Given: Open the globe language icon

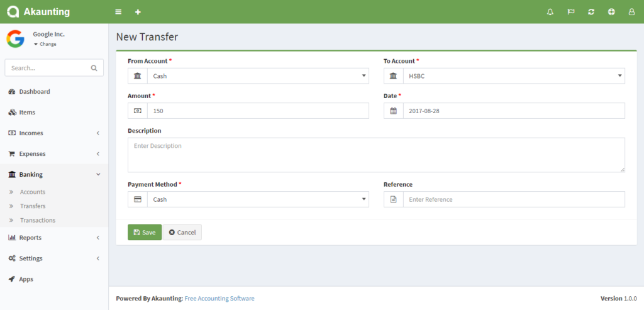Looking at the screenshot, I should [x=611, y=12].
